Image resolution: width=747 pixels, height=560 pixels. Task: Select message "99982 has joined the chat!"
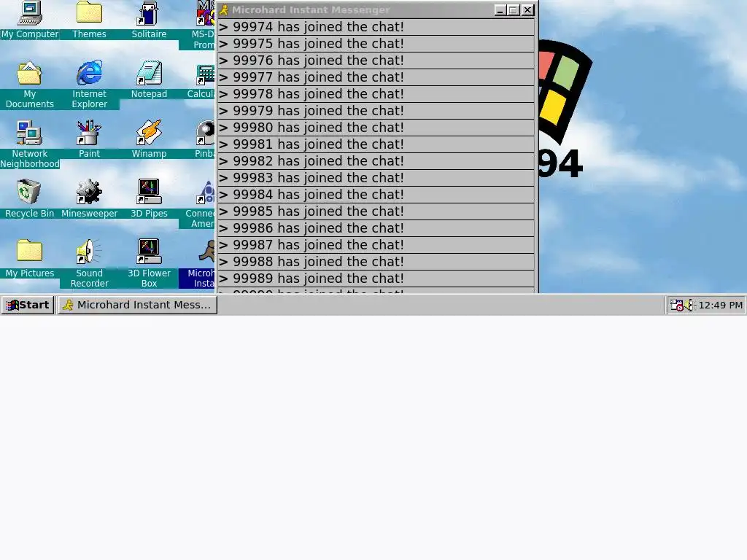coord(376,161)
